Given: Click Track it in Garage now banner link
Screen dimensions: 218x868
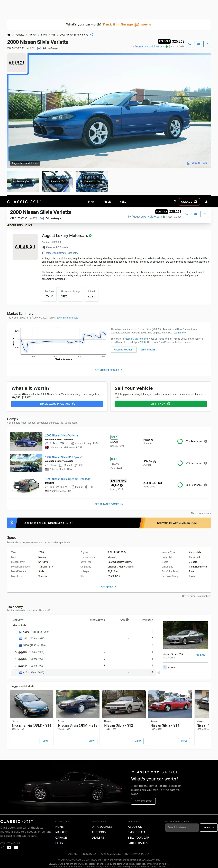Looking at the screenshot, I should click(127, 25).
